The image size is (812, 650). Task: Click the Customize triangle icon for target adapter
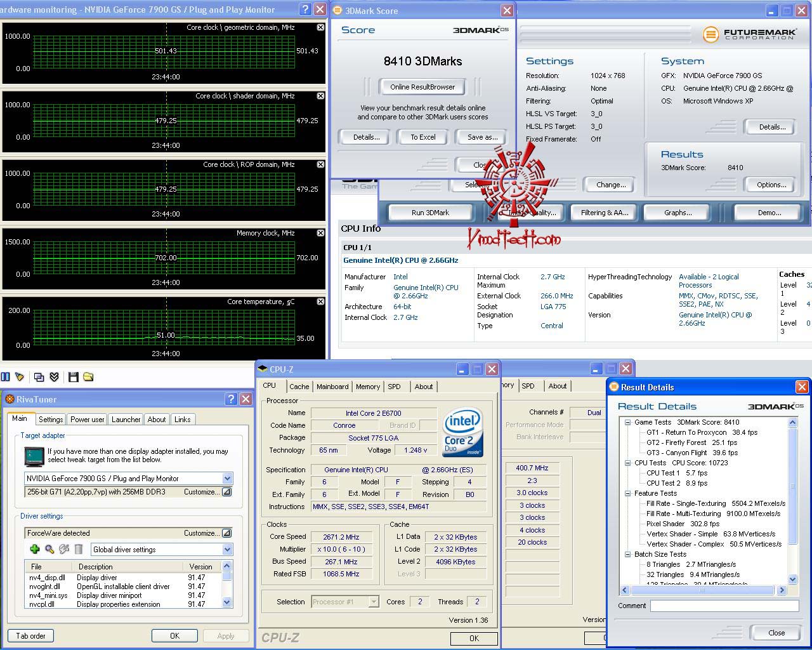click(x=226, y=492)
